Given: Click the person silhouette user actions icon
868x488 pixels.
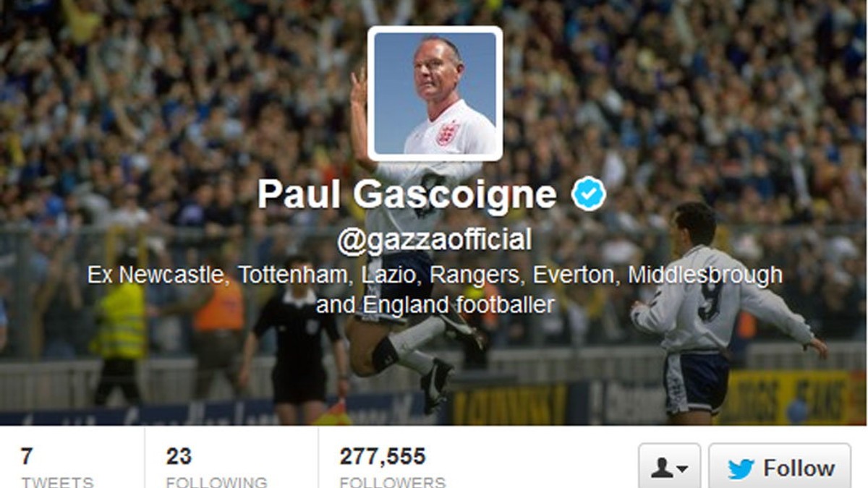Looking at the screenshot, I should 661,468.
